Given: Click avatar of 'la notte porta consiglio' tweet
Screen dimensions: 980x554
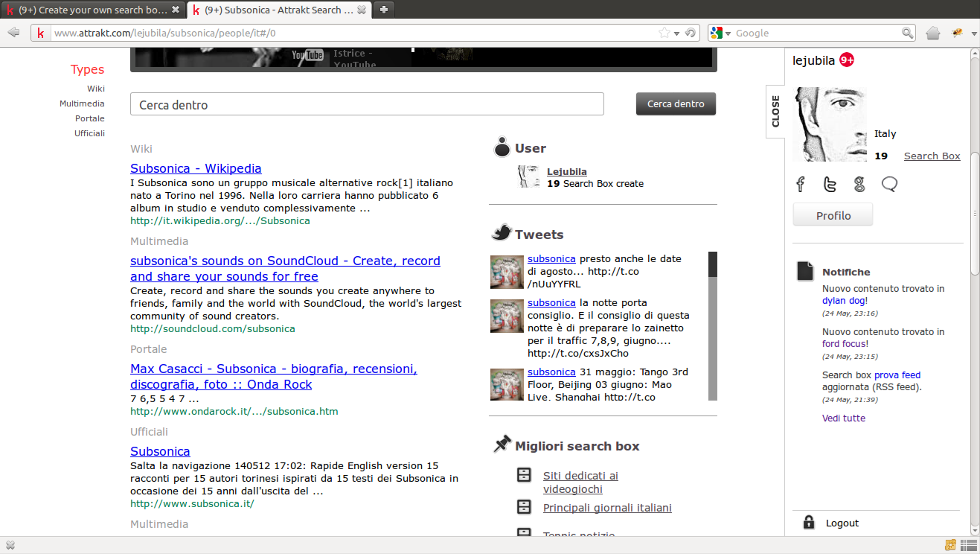Looking at the screenshot, I should click(x=507, y=316).
